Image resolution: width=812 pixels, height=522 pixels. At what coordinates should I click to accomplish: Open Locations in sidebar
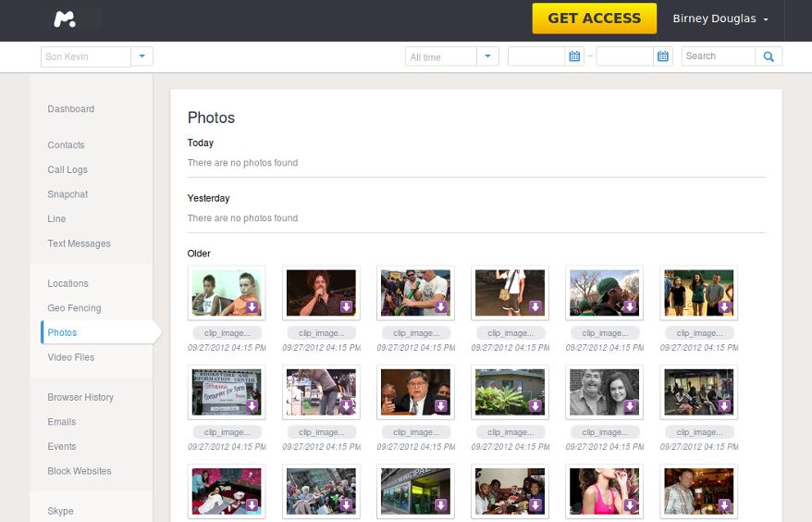pyautogui.click(x=68, y=283)
